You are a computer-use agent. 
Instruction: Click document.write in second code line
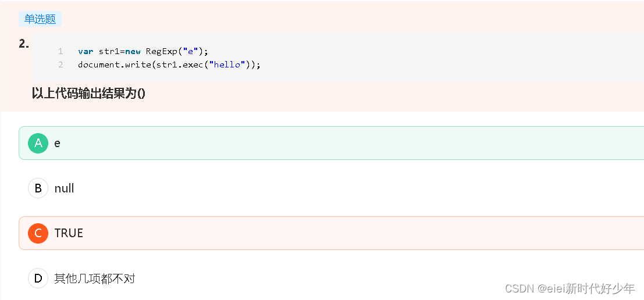(x=115, y=65)
